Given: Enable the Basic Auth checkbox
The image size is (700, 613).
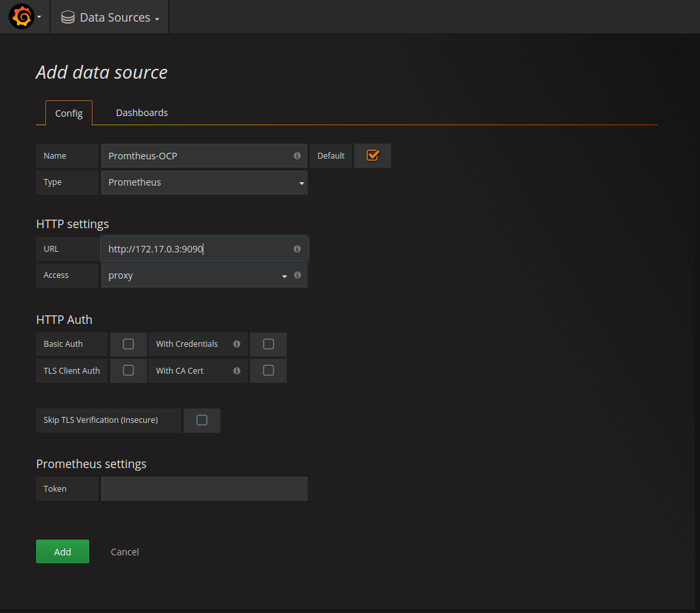Looking at the screenshot, I should tap(129, 344).
